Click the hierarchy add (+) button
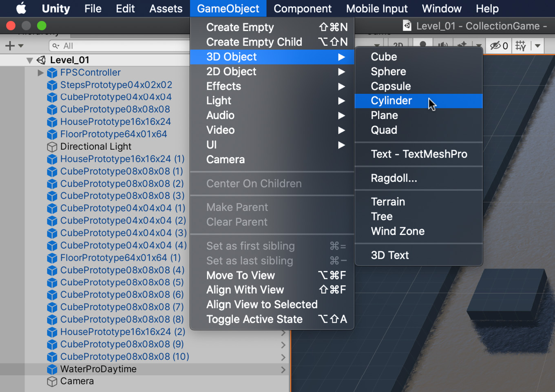 click(9, 46)
